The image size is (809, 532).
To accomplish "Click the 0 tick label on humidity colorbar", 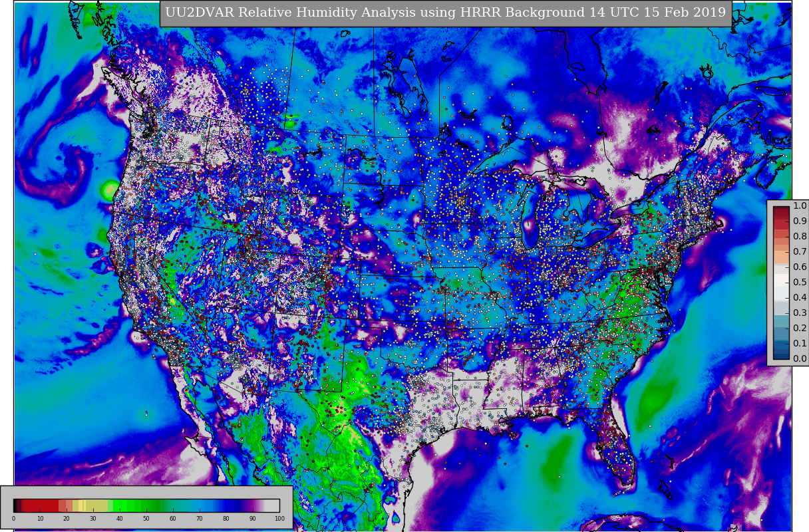I will [x=13, y=519].
